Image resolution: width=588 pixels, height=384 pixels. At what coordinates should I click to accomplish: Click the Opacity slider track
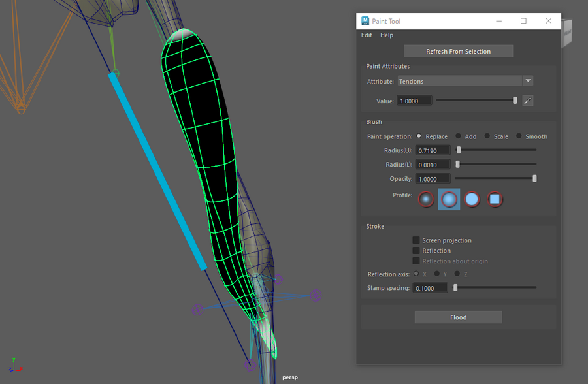[x=495, y=179]
